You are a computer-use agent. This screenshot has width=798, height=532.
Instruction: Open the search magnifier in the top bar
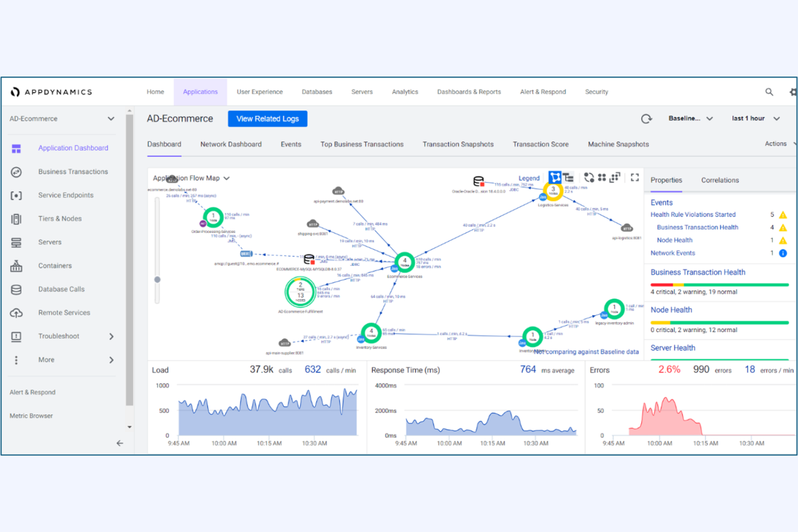click(x=769, y=92)
